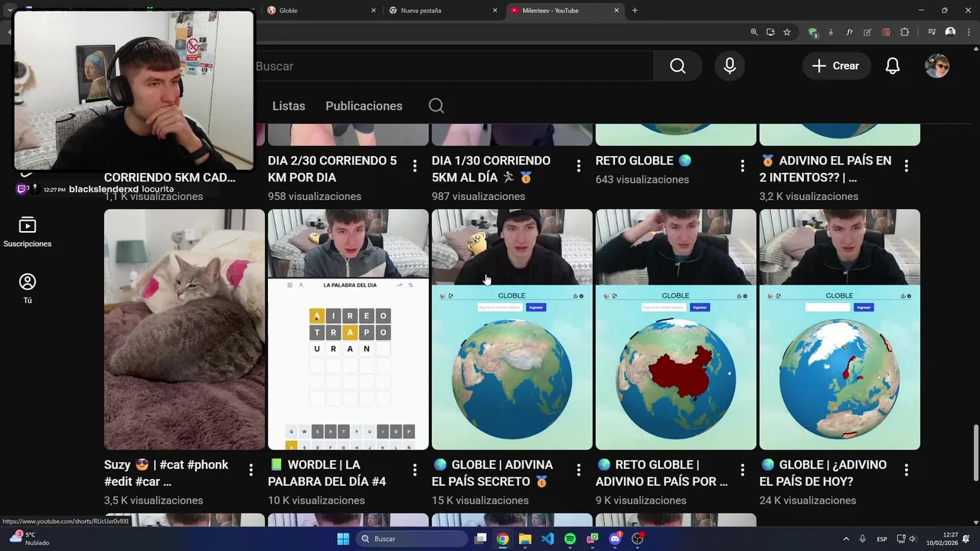Open Discord from the taskbar
Screen dimensions: 980x551
click(x=616, y=539)
